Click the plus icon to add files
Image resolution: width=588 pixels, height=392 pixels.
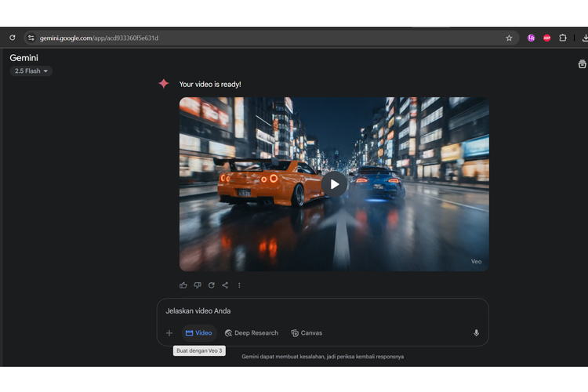[169, 333]
